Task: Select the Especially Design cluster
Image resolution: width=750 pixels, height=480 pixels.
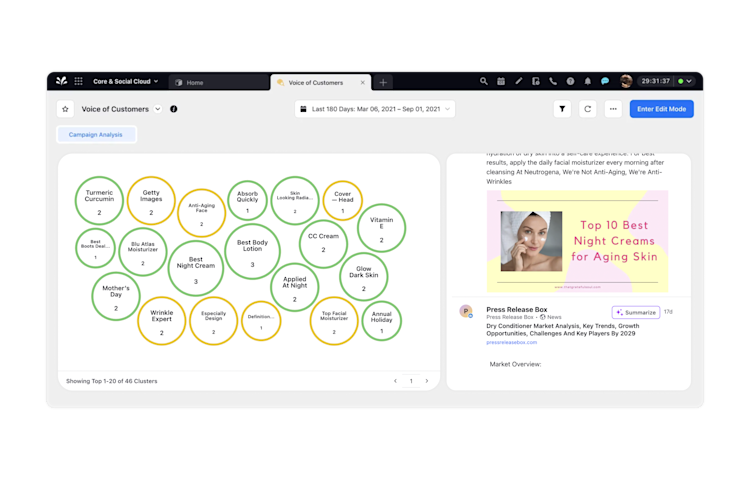Action: (x=213, y=321)
